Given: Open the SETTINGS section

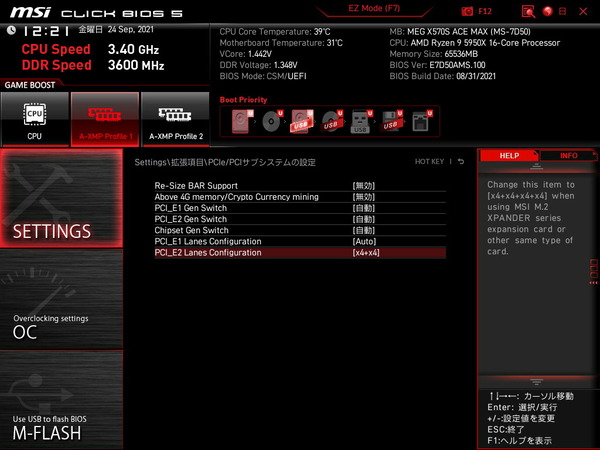Looking at the screenshot, I should (x=61, y=198).
